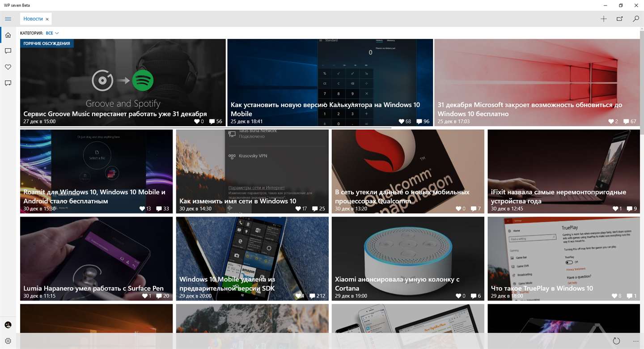Image resolution: width=644 pixels, height=349 pixels.
Task: Click comments icon on 31 декабря Microsoft article
Action: tap(626, 121)
